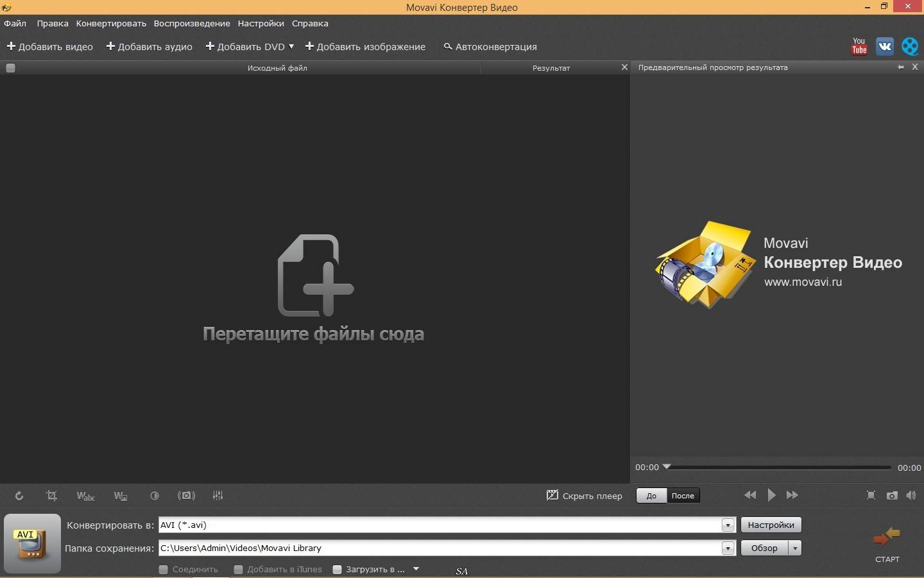Enable the Добавить в iTunes checkbox
This screenshot has width=924, height=578.
pyautogui.click(x=238, y=569)
